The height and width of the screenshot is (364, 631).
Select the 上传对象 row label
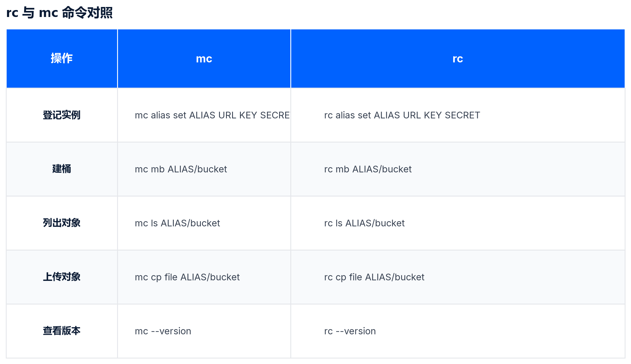62,277
